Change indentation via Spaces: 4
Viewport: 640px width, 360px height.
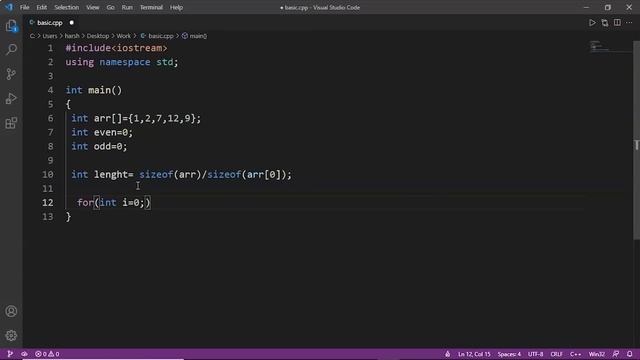pyautogui.click(x=509, y=354)
